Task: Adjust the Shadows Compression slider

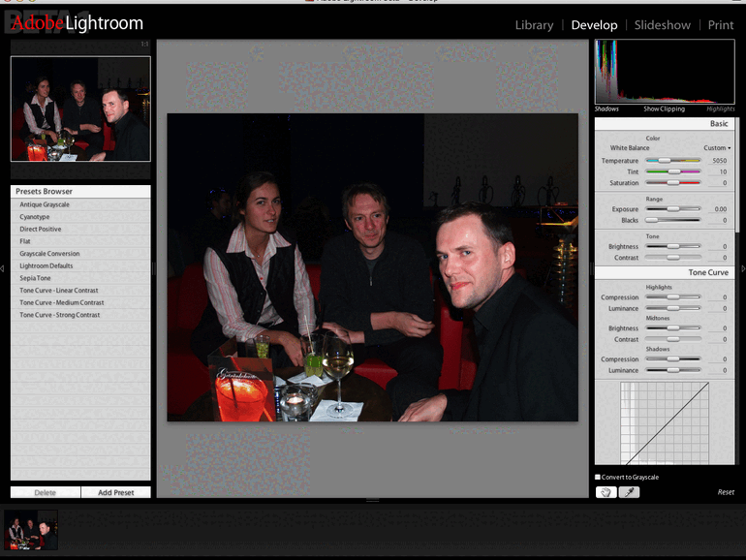Action: (672, 359)
